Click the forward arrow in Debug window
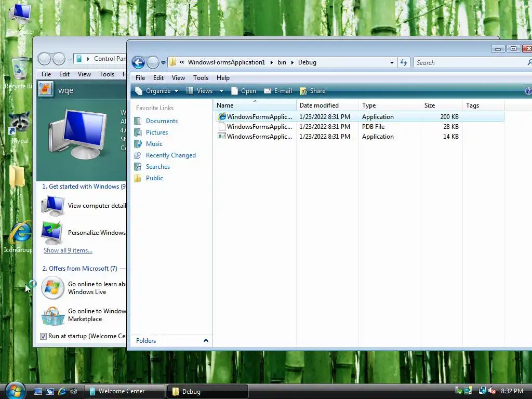 153,62
